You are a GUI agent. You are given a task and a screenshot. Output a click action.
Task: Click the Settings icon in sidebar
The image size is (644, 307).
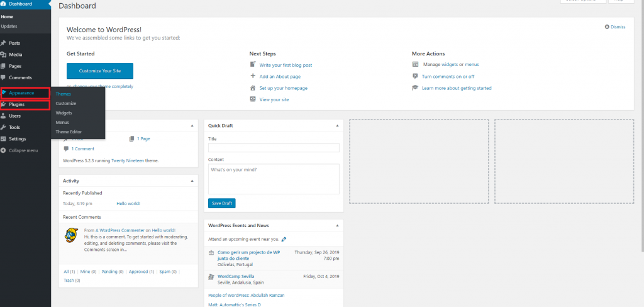coord(3,139)
